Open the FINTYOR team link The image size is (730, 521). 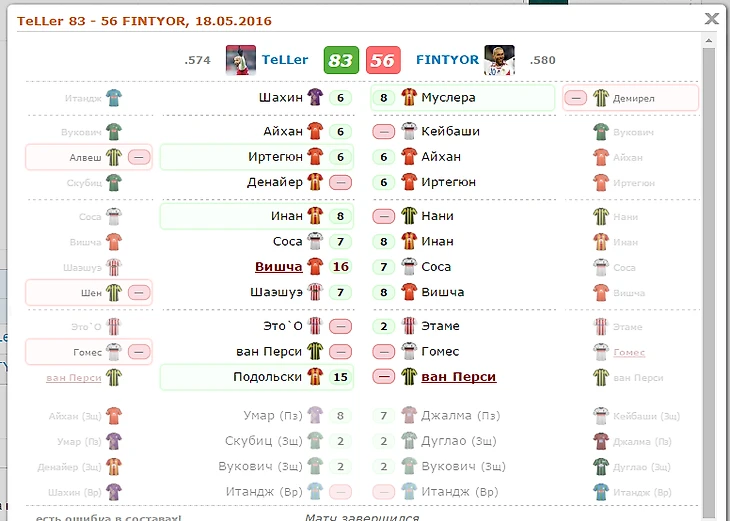click(446, 60)
